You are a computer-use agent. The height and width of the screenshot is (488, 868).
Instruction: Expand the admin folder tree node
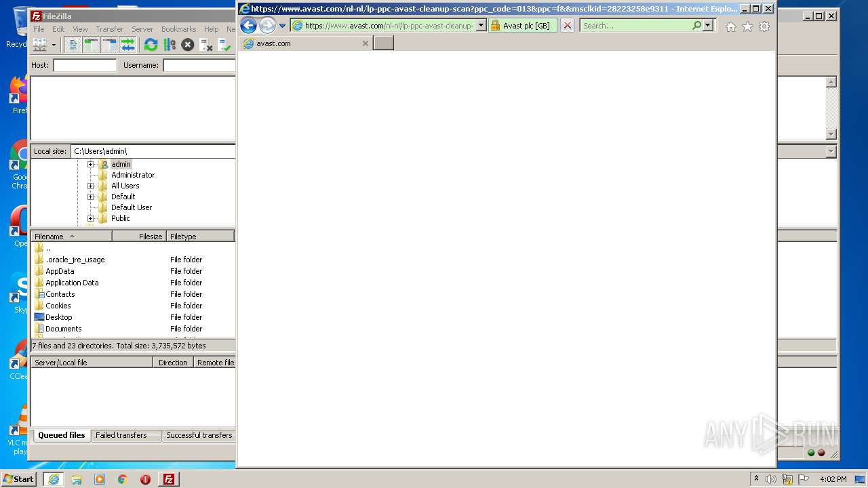(90, 164)
